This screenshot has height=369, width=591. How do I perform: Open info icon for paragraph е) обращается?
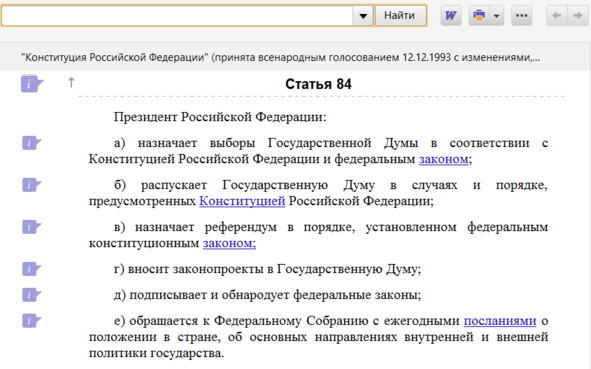[31, 321]
